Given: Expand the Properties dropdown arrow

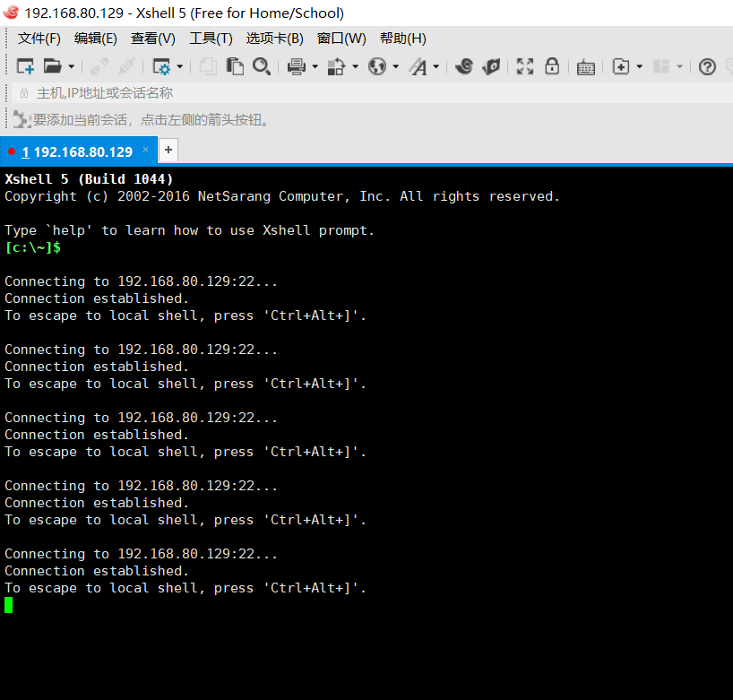Looking at the screenshot, I should 179,67.
